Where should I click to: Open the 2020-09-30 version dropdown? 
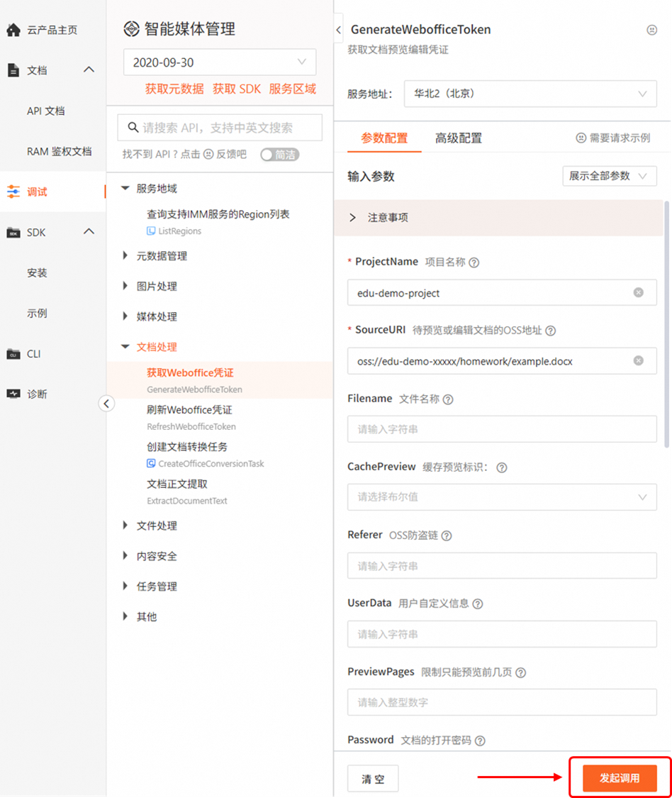coord(220,62)
